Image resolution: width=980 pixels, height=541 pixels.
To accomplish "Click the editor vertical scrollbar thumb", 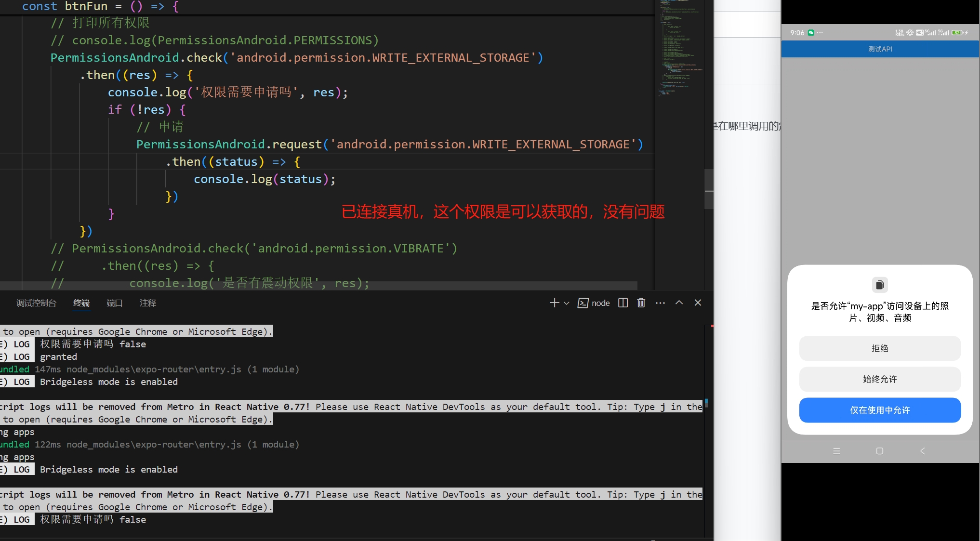I will point(709,189).
